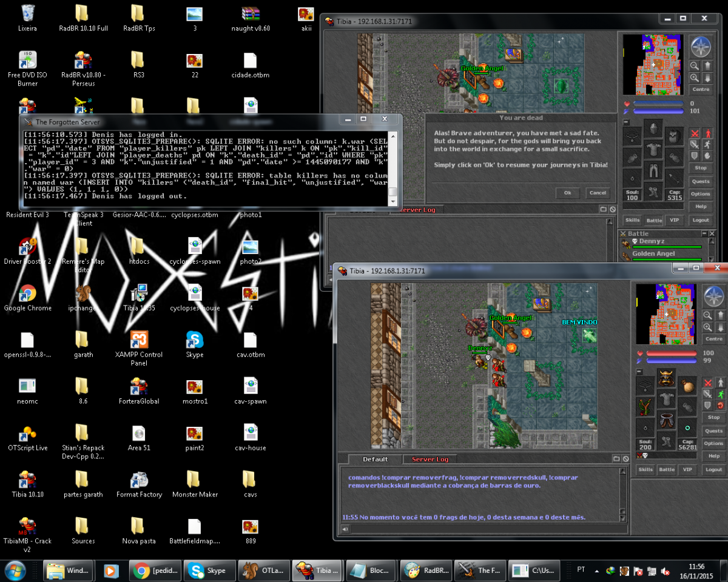Enable offensive fighting mode in dead Tibia window

(x=695, y=134)
